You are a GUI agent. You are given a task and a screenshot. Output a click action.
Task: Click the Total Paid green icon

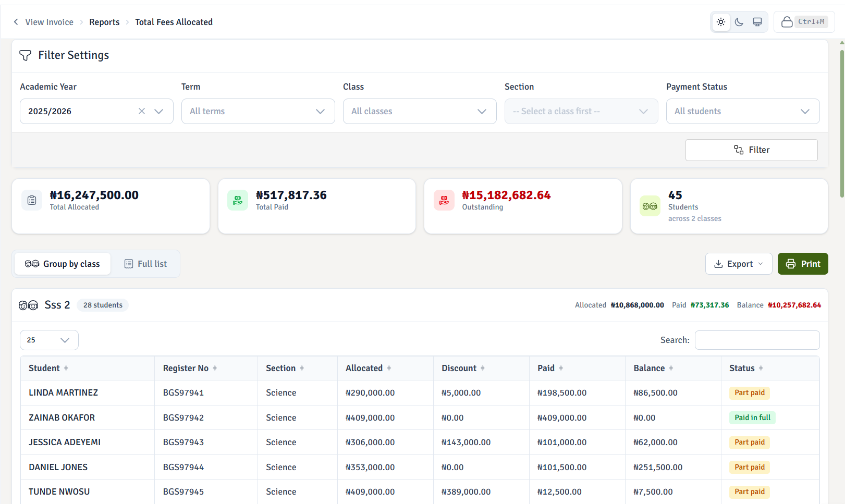[x=238, y=200]
